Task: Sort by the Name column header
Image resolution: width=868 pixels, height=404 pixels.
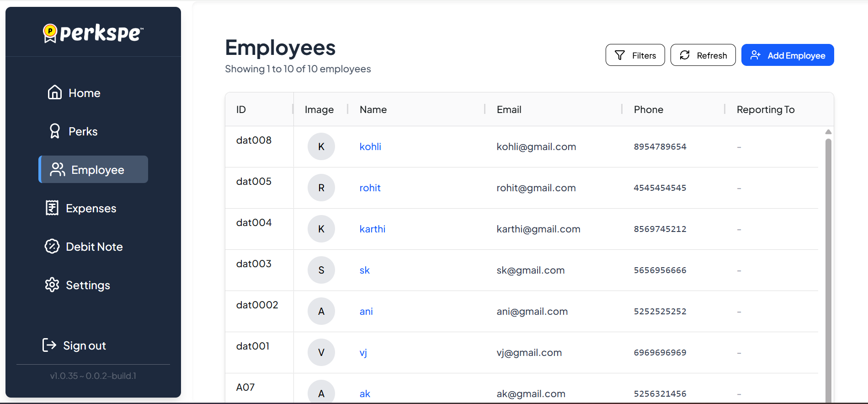Action: coord(373,110)
